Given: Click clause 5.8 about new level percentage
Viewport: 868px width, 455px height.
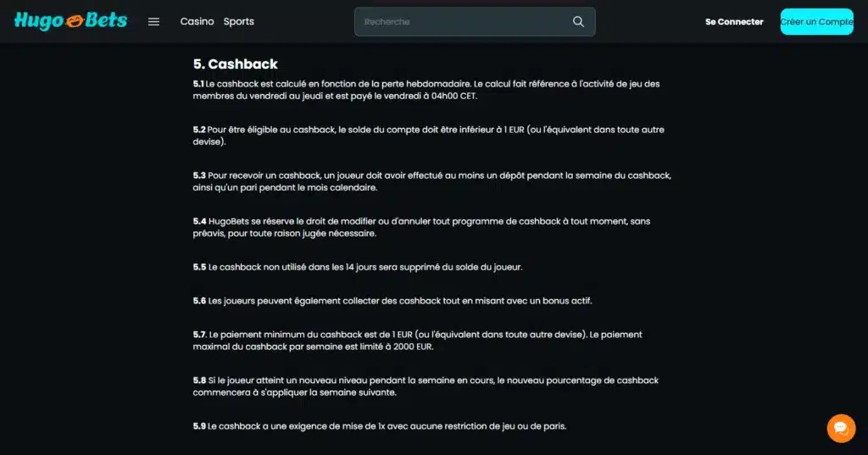Looking at the screenshot, I should click(424, 386).
